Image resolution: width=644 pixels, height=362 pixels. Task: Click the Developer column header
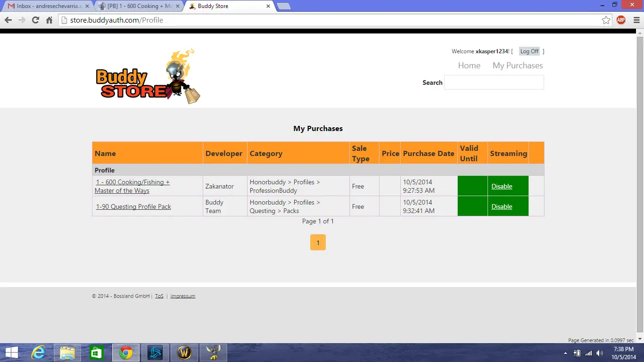(x=224, y=153)
